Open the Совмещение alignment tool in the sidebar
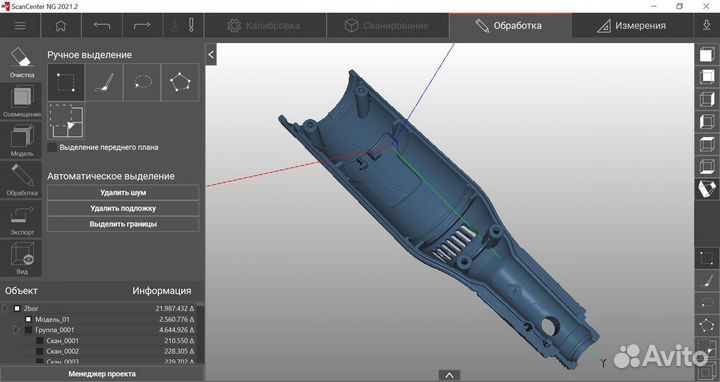 [x=21, y=101]
